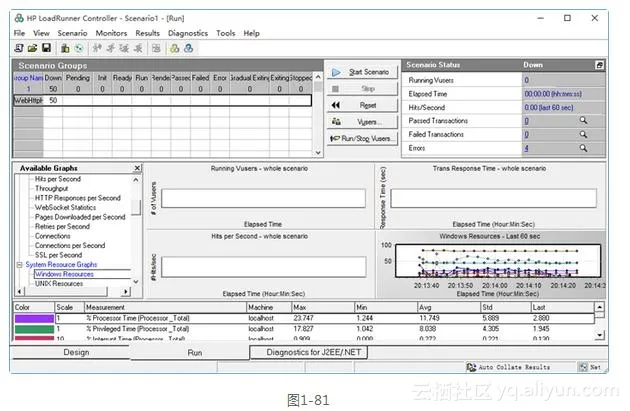
Task: Collapse the System Resource Graphs tree node
Action: 19,265
